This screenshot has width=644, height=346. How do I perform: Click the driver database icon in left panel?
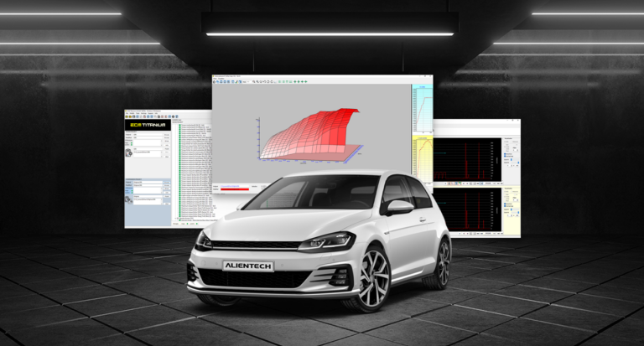(x=130, y=152)
